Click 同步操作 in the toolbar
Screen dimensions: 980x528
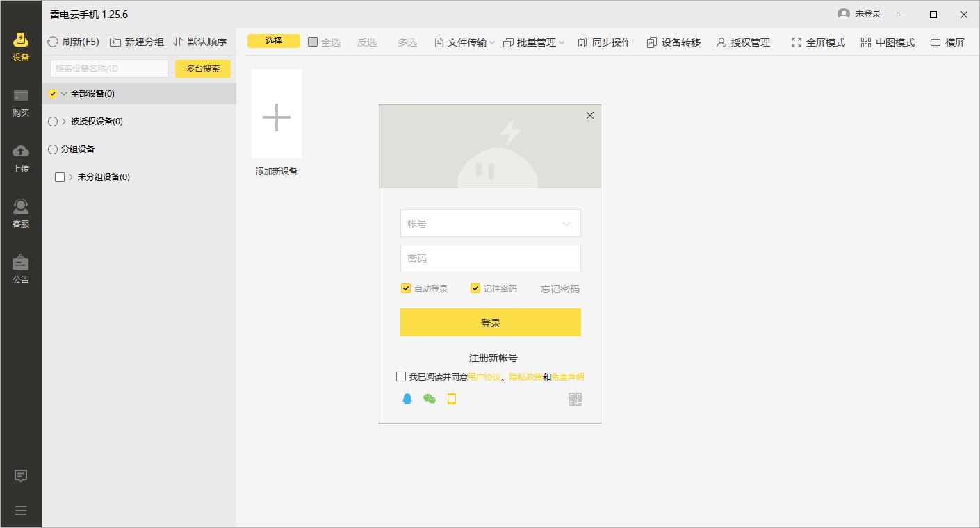click(x=604, y=42)
